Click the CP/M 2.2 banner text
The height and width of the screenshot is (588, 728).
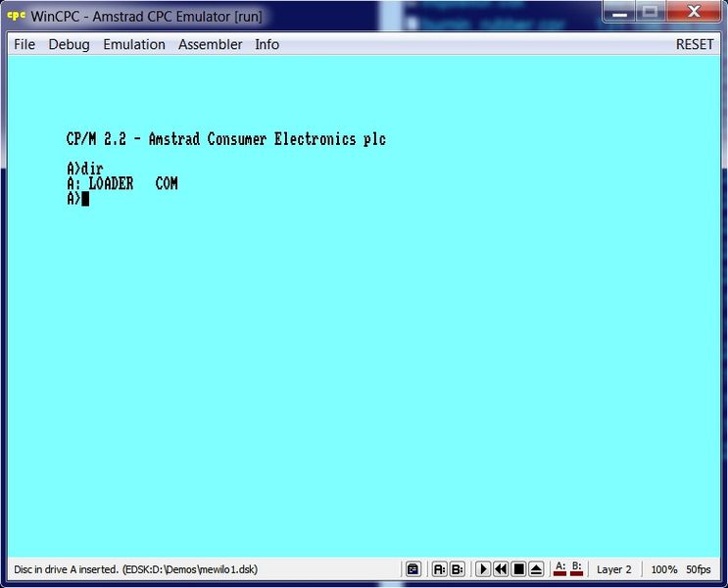pos(226,139)
